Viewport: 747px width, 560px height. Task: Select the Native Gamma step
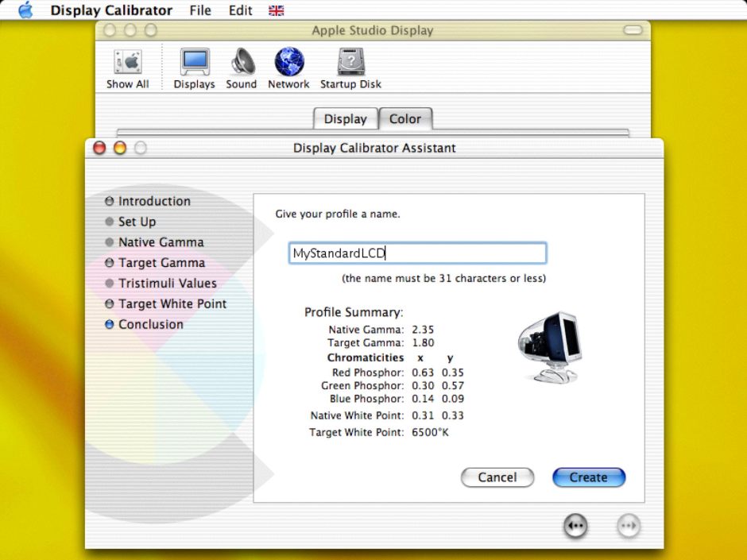click(154, 242)
